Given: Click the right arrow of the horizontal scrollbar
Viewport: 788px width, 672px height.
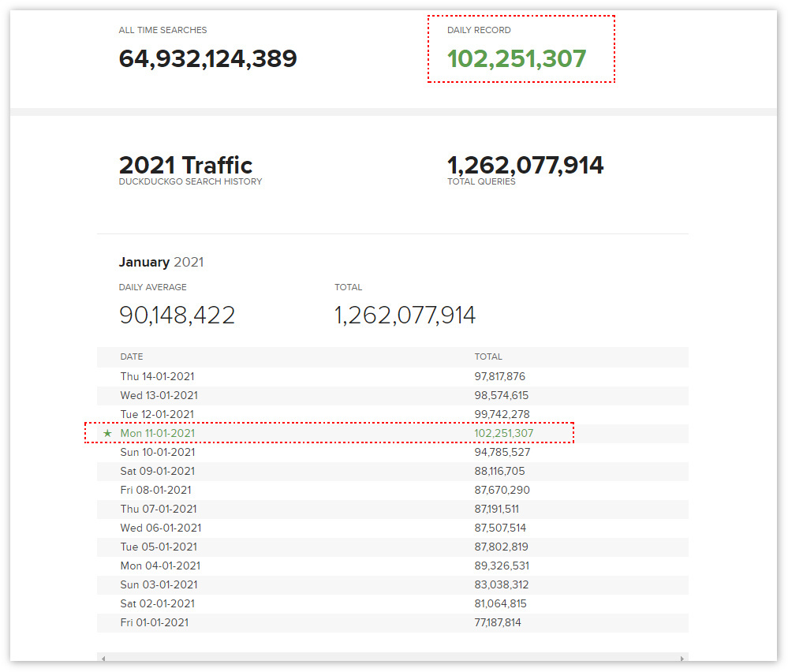Looking at the screenshot, I should click(683, 658).
